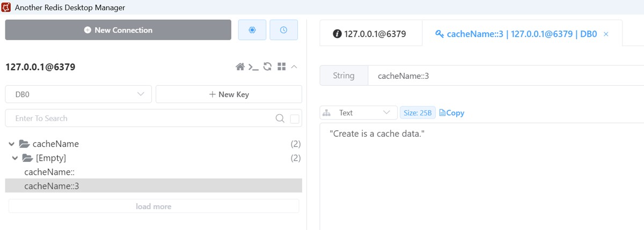This screenshot has width=644, height=230.
Task: Go to connection home status icon
Action: [x=240, y=67]
